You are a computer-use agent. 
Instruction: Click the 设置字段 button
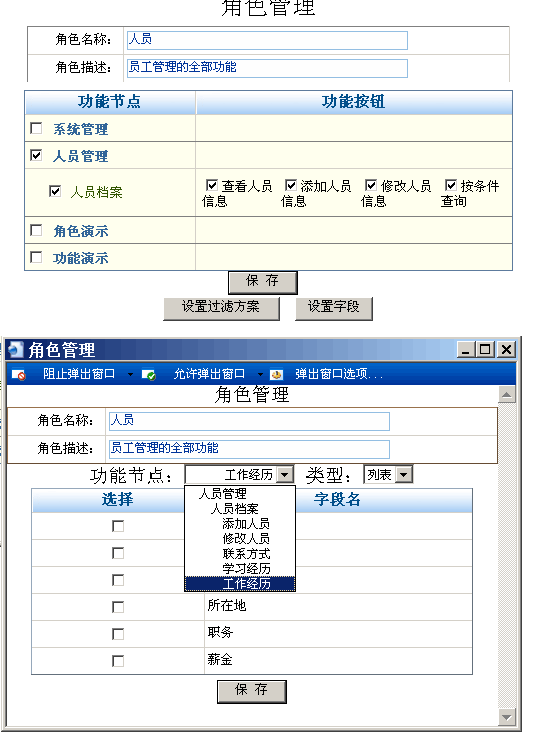[333, 308]
